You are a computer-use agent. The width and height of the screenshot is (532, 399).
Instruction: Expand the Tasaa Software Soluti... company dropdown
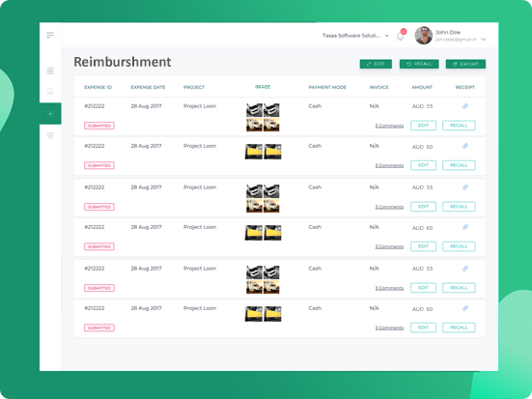point(355,36)
